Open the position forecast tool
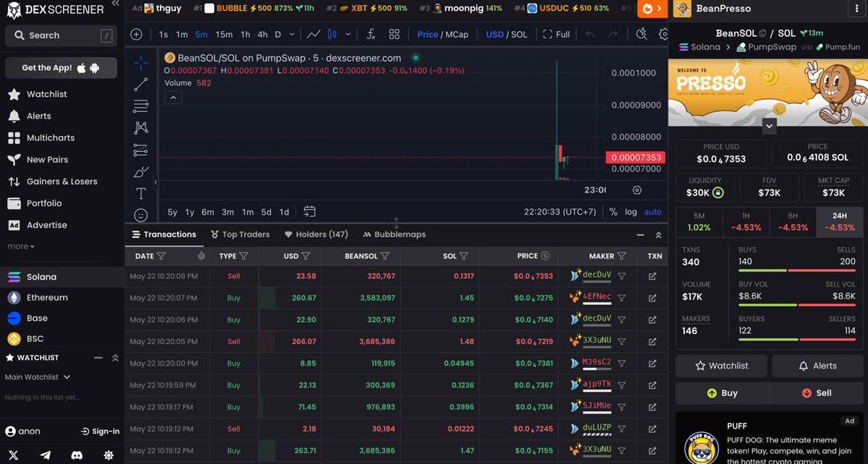The image size is (868, 464). pos(141,150)
